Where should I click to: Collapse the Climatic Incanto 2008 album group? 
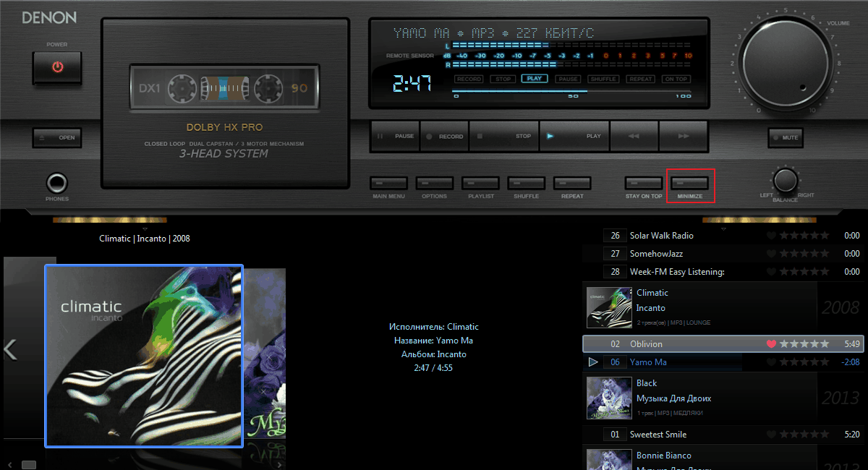(x=723, y=307)
